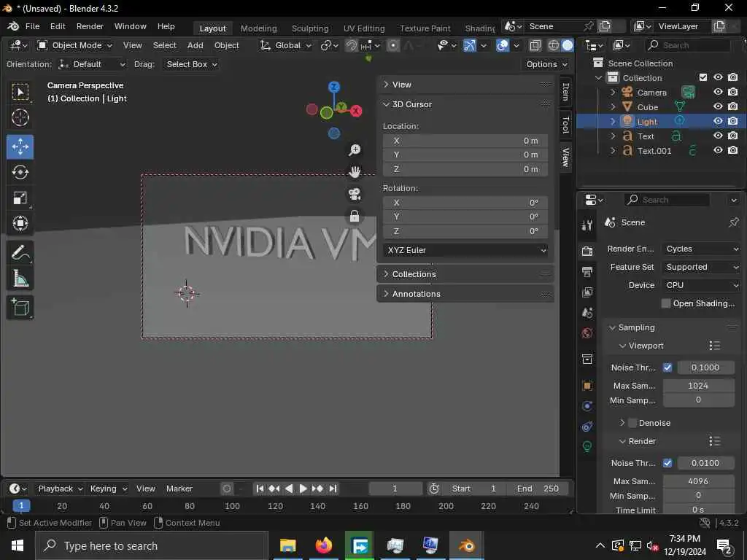Open the Object Data light bulb icon

(587, 446)
